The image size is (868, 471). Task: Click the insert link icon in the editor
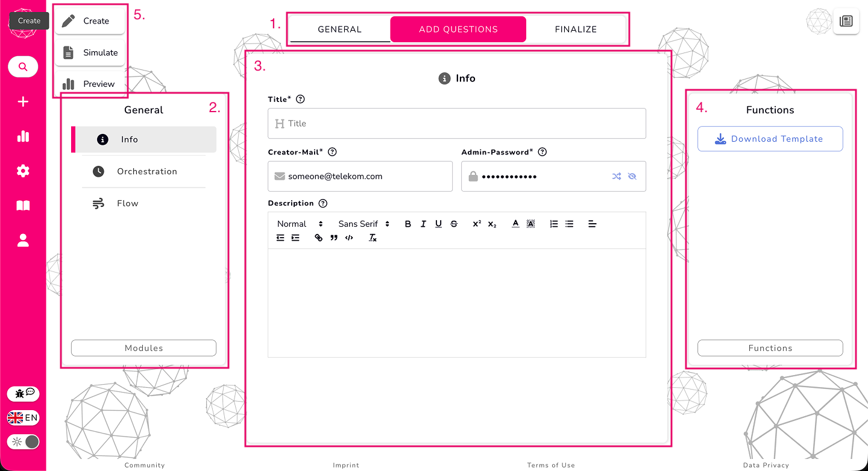318,238
